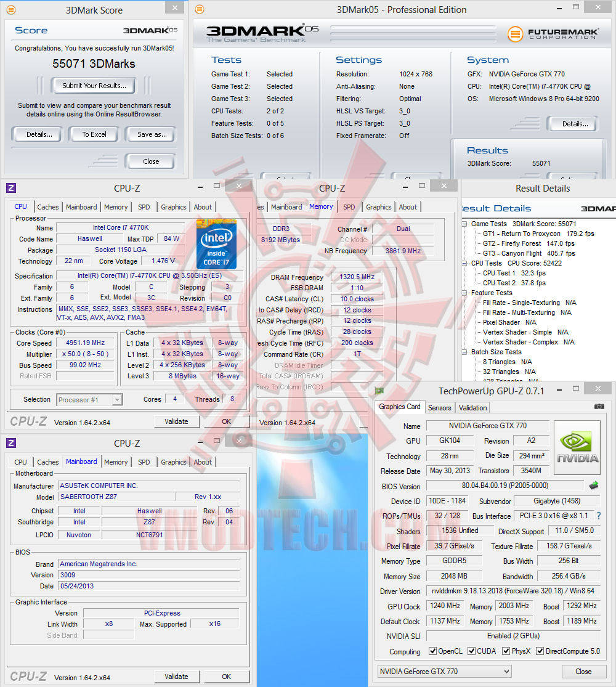Open Memory tab in the CPU-Z Mainboard window

tap(116, 462)
